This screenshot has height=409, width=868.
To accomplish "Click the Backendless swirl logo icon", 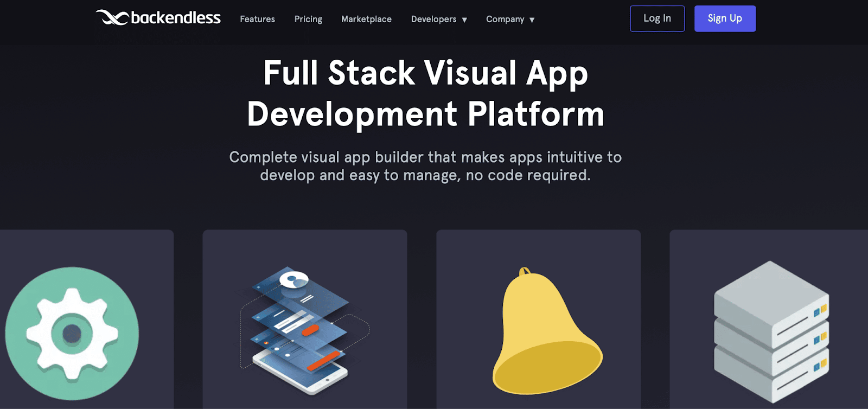I will coord(112,18).
